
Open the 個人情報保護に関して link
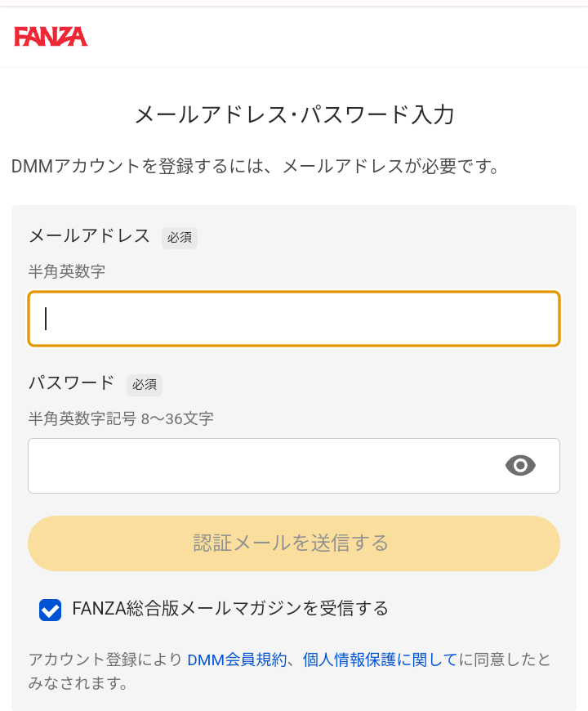click(x=380, y=660)
